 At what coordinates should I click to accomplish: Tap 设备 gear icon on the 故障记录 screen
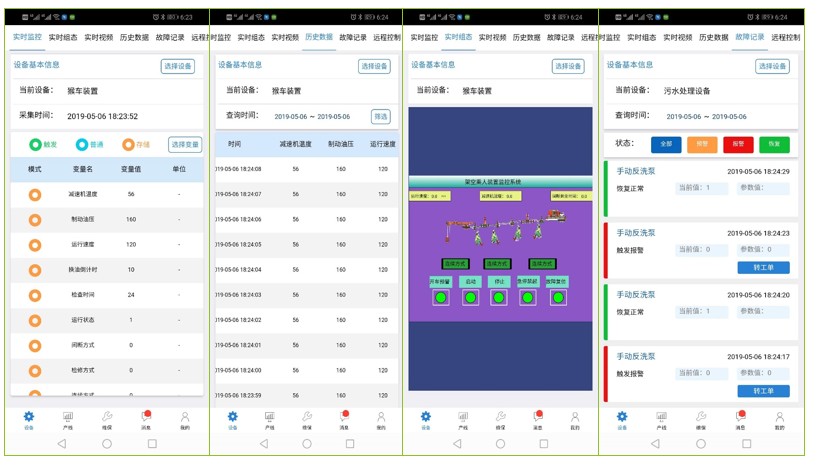pos(622,419)
